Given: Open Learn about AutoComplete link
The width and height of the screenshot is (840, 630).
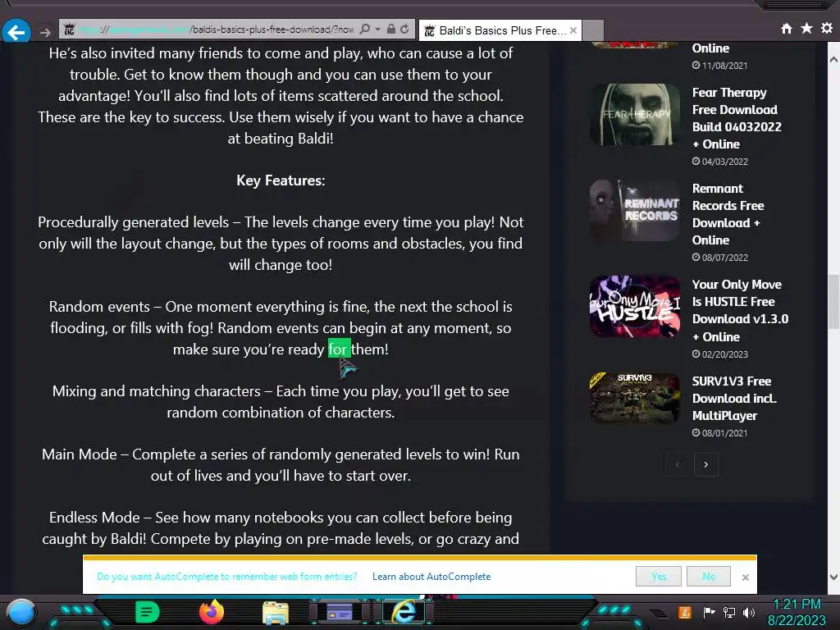Looking at the screenshot, I should tap(431, 577).
